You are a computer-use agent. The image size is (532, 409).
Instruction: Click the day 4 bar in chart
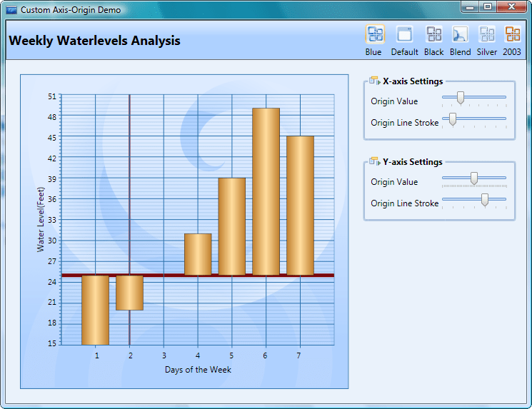coord(198,254)
